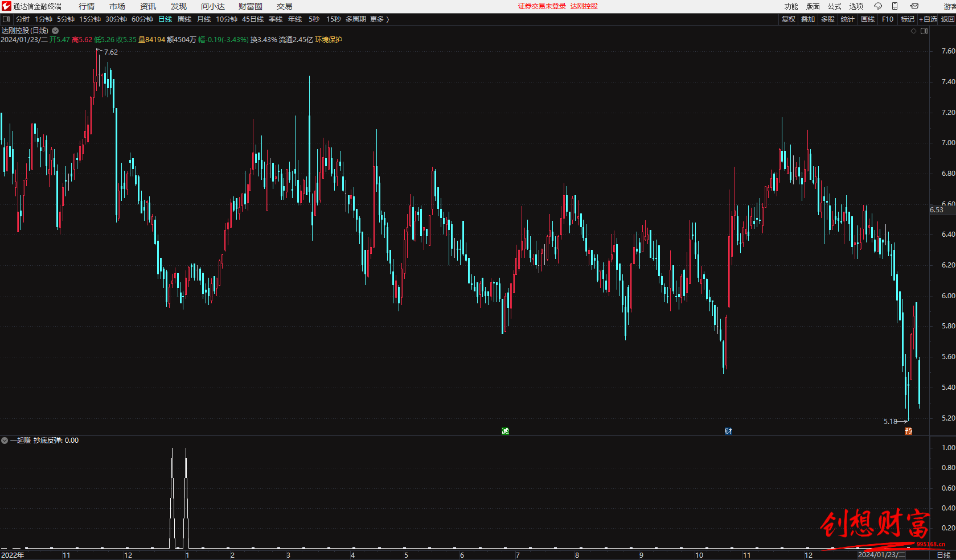Click the 画线 draw line button

click(x=868, y=19)
